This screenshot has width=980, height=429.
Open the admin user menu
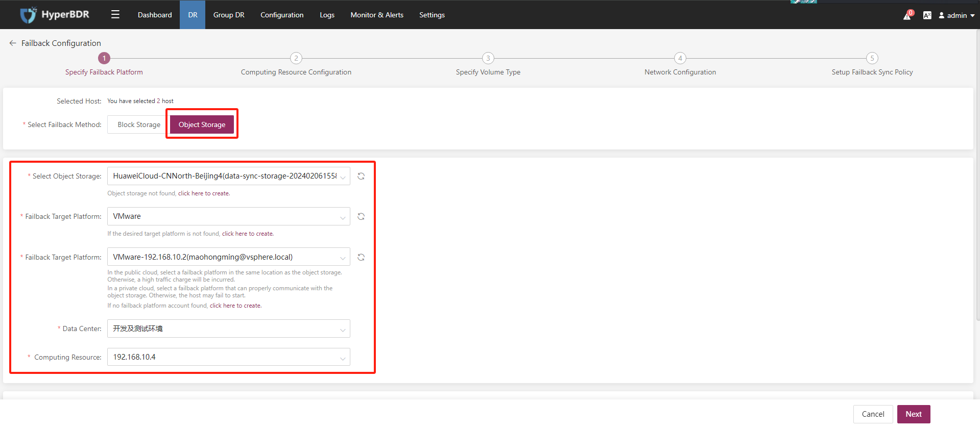click(x=957, y=15)
